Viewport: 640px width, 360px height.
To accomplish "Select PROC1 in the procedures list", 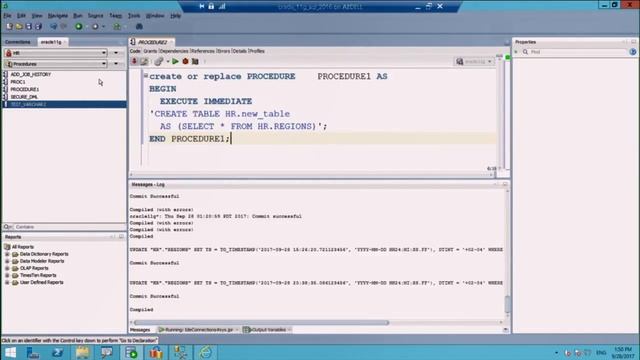I will (x=18, y=82).
